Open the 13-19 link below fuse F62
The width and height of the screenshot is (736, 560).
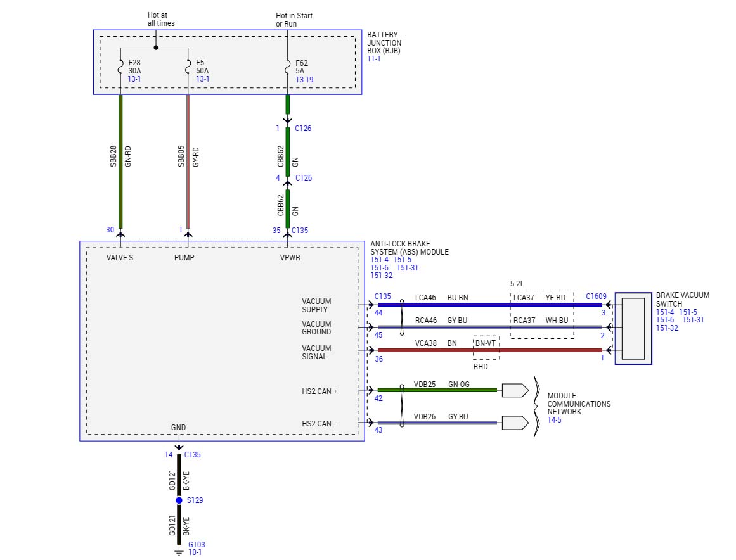tap(304, 80)
